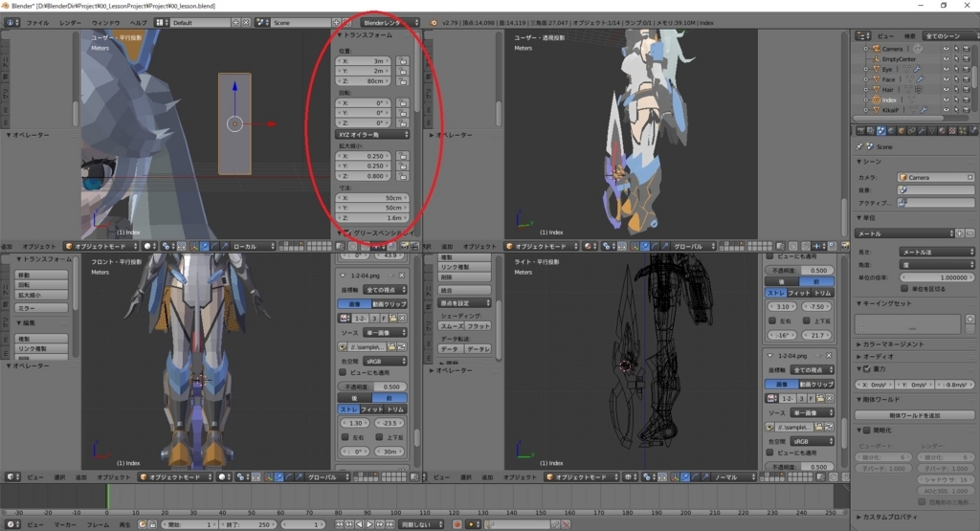Open the フレーム menu in timeline
The width and height of the screenshot is (980, 531).
click(x=98, y=524)
